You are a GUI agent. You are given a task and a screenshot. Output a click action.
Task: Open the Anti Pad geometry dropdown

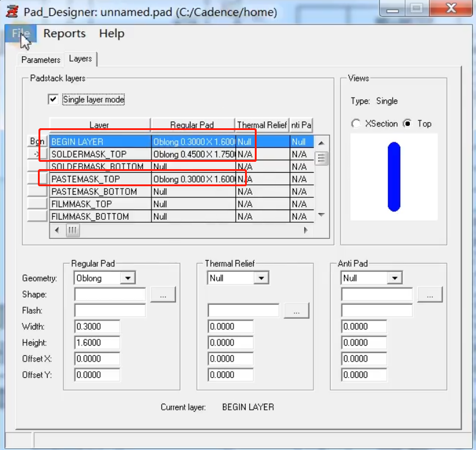tap(395, 278)
